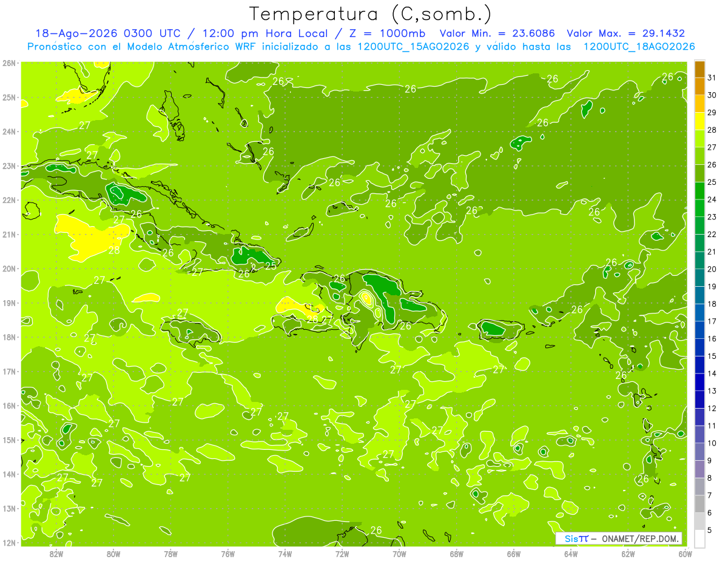Click the '70W' longitude axis label
The height and width of the screenshot is (562, 728).
399,554
